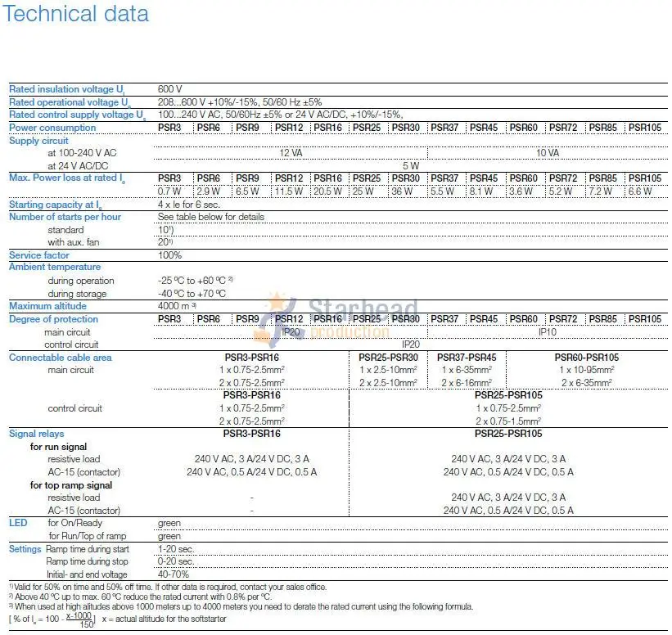Select the 'Degree of protection' label
This screenshot has width=672, height=635.
coord(53,319)
